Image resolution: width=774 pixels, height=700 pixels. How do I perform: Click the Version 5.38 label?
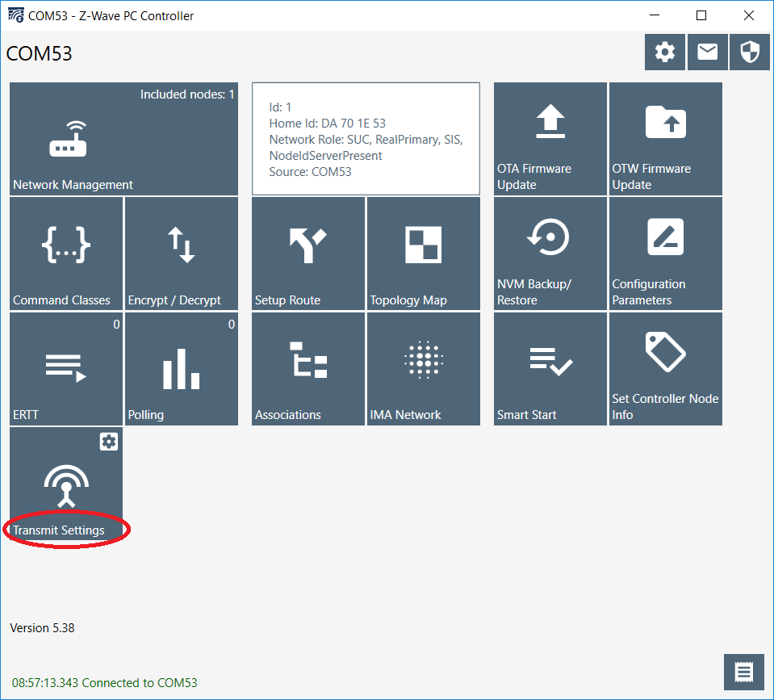click(42, 628)
